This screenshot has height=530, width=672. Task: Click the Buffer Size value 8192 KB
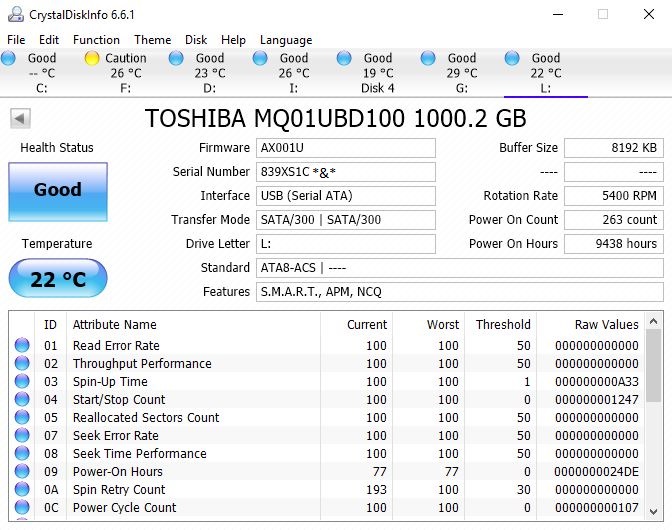pyautogui.click(x=614, y=148)
